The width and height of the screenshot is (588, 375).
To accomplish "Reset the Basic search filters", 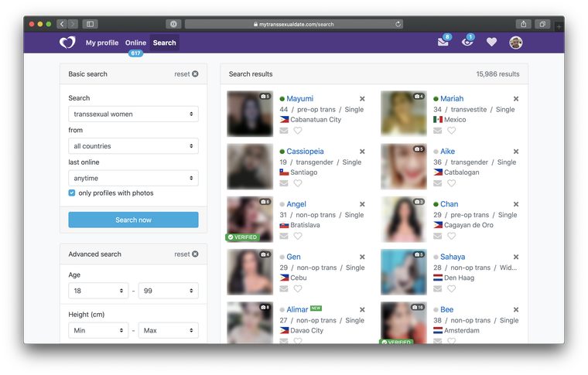I will click(x=186, y=74).
